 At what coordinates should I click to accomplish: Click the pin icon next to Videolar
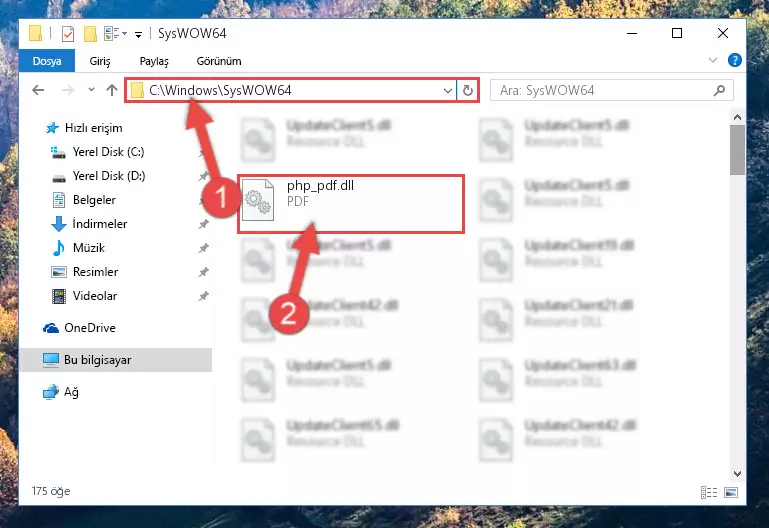pyautogui.click(x=204, y=296)
